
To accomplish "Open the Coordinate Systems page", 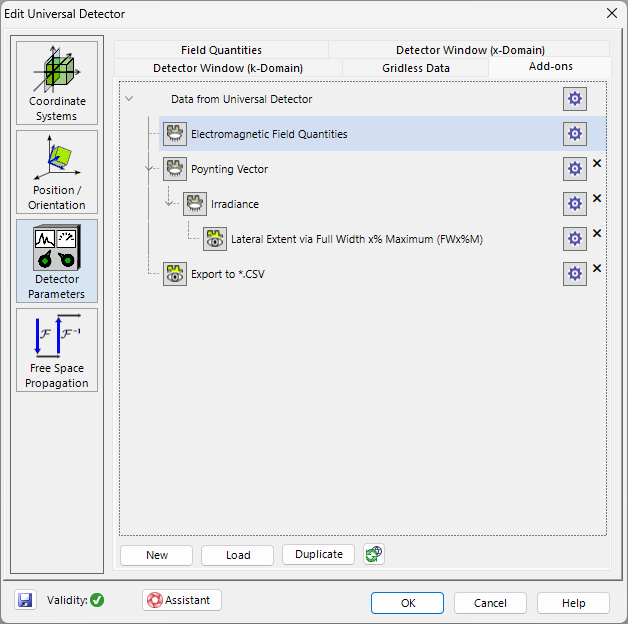I will pyautogui.click(x=57, y=83).
